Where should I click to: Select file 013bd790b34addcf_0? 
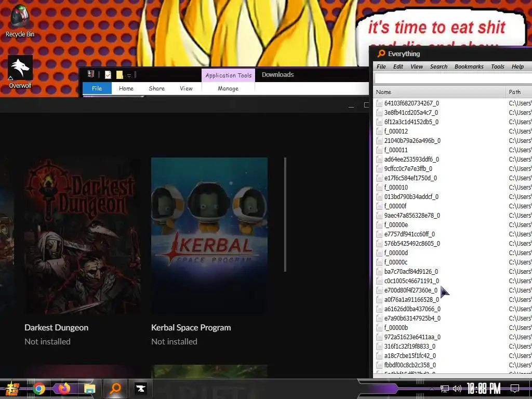(x=411, y=197)
